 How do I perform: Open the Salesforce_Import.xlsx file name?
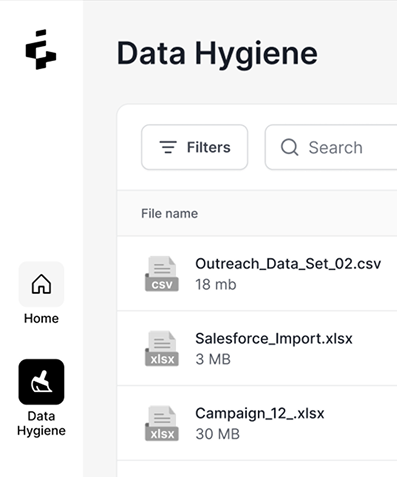point(274,339)
